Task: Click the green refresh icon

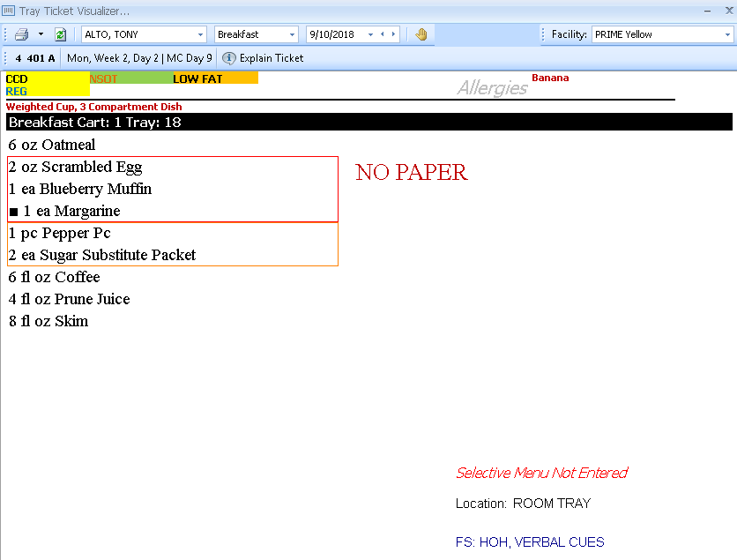Action: point(61,34)
